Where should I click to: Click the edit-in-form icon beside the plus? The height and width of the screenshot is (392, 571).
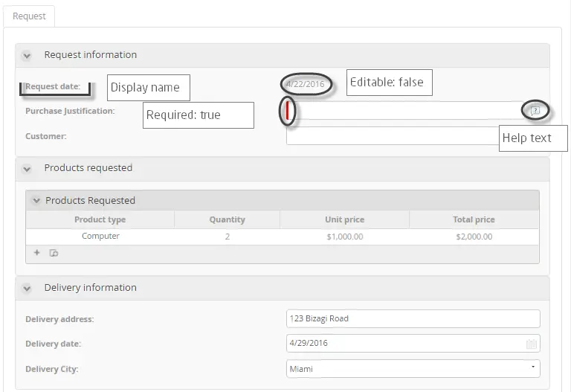click(x=54, y=253)
